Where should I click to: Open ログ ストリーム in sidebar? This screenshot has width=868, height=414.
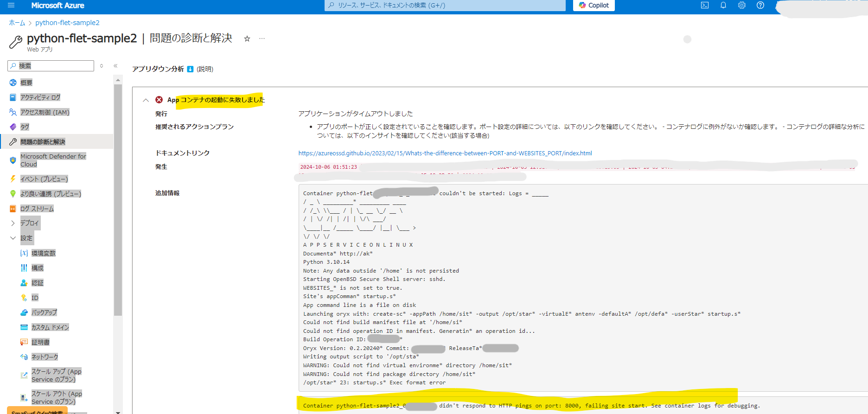[x=37, y=209]
